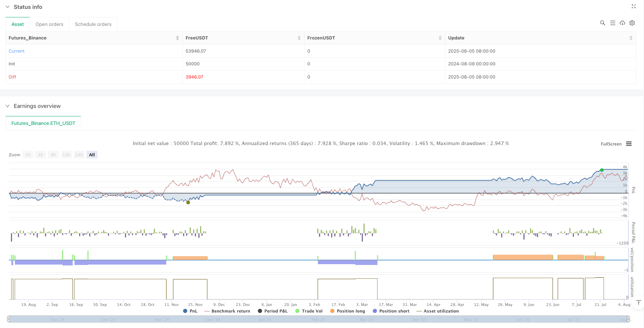The width and height of the screenshot is (644, 328).
Task: Switch to the Schedule orders tab
Action: [x=93, y=24]
